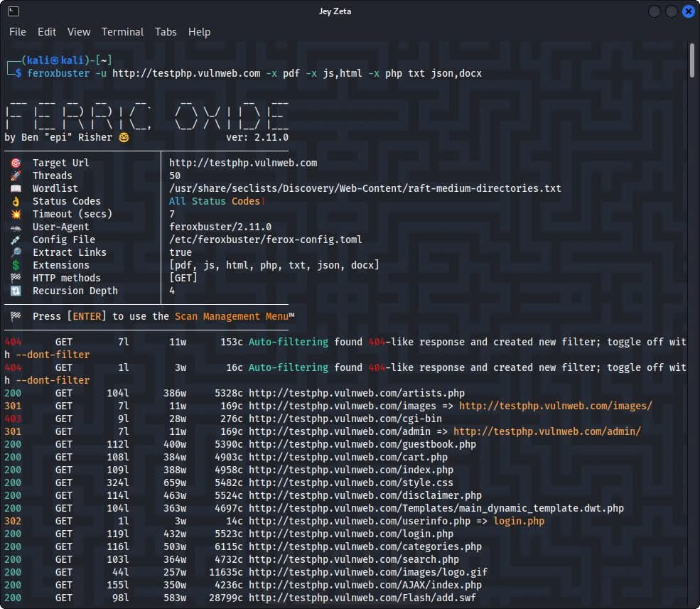This screenshot has width=700, height=609.
Task: Click the blue close window button
Action: tap(689, 11)
